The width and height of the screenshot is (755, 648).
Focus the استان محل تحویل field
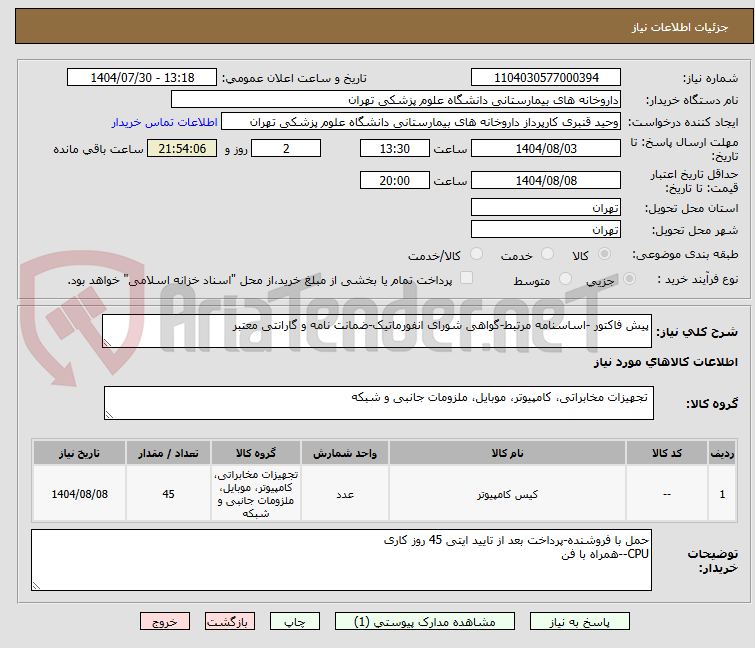(x=545, y=208)
